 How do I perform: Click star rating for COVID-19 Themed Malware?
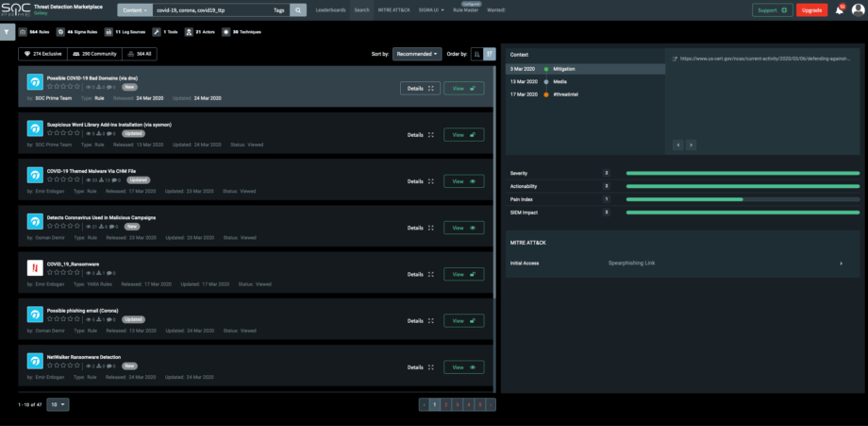63,180
